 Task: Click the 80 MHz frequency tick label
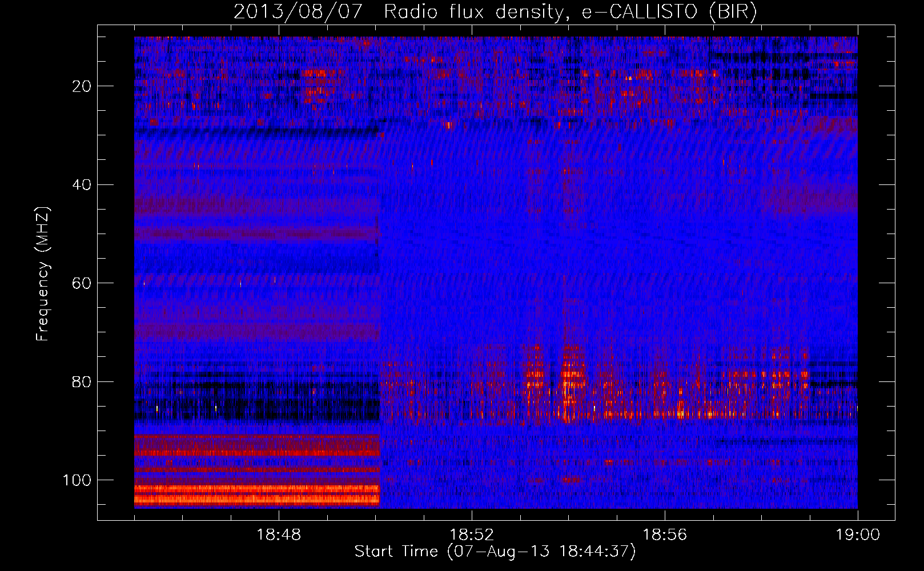[x=82, y=382]
